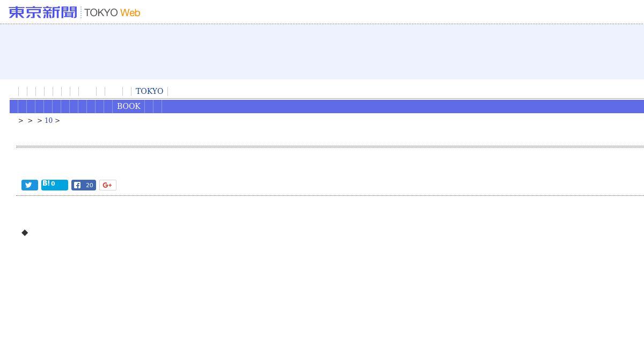Click the light blue banner area

tap(322, 52)
